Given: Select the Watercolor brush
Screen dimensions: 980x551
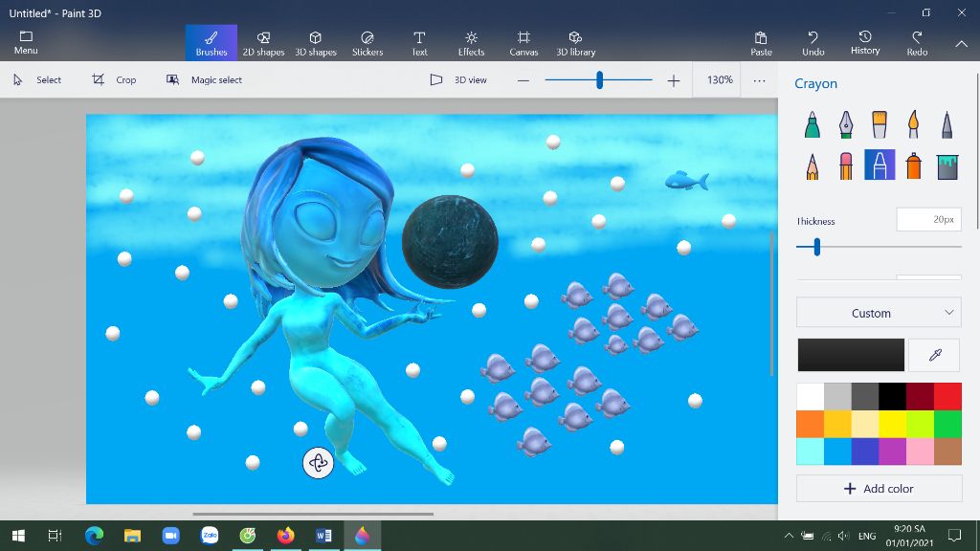Looking at the screenshot, I should pos(913,124).
